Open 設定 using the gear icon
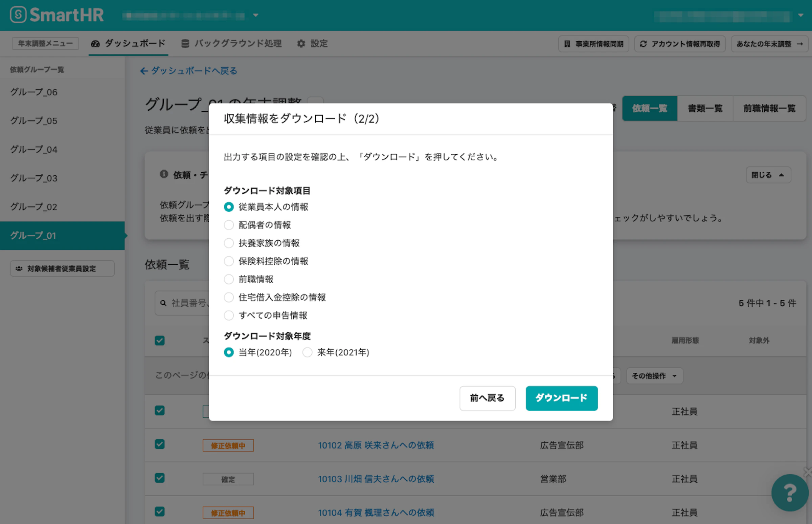 tap(300, 44)
